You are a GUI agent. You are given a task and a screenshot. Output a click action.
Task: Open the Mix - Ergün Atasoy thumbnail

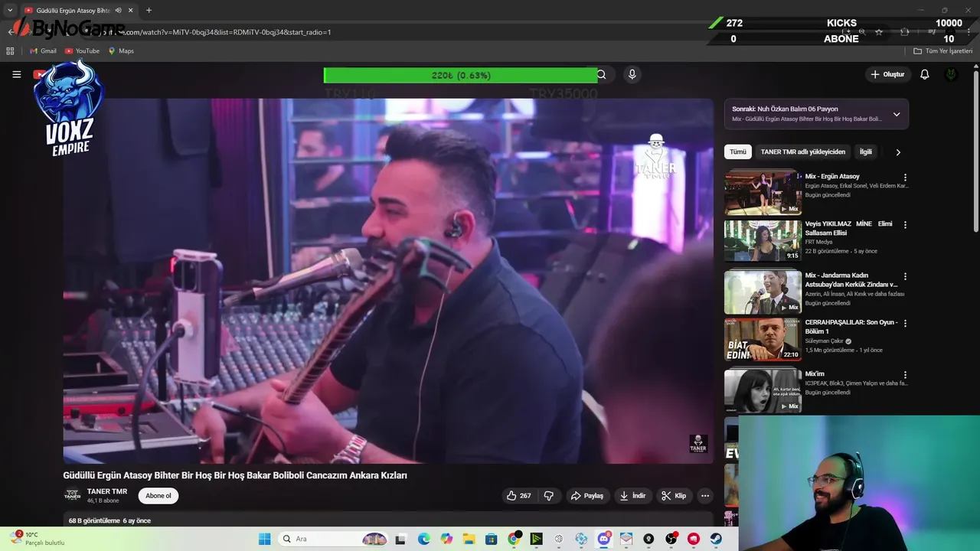(x=763, y=192)
